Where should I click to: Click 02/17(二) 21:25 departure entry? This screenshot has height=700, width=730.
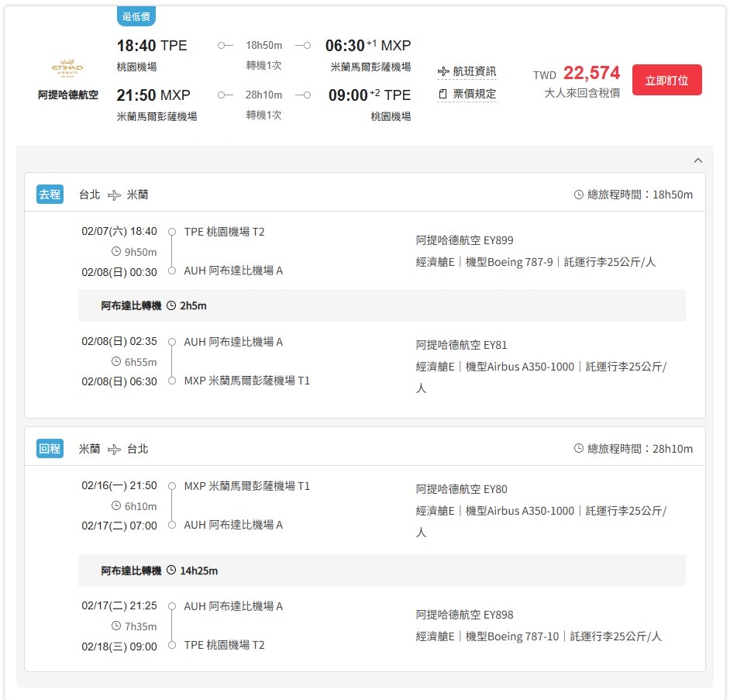(x=119, y=606)
